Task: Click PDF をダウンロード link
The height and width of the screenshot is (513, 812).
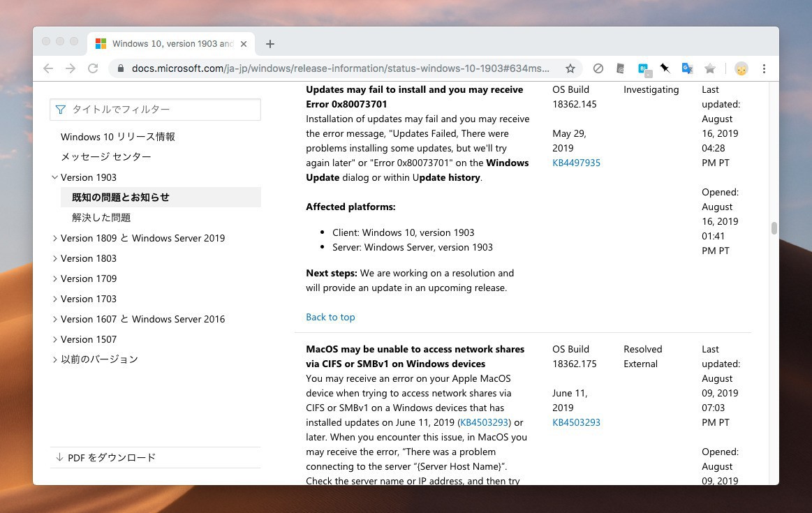Action: (x=111, y=458)
